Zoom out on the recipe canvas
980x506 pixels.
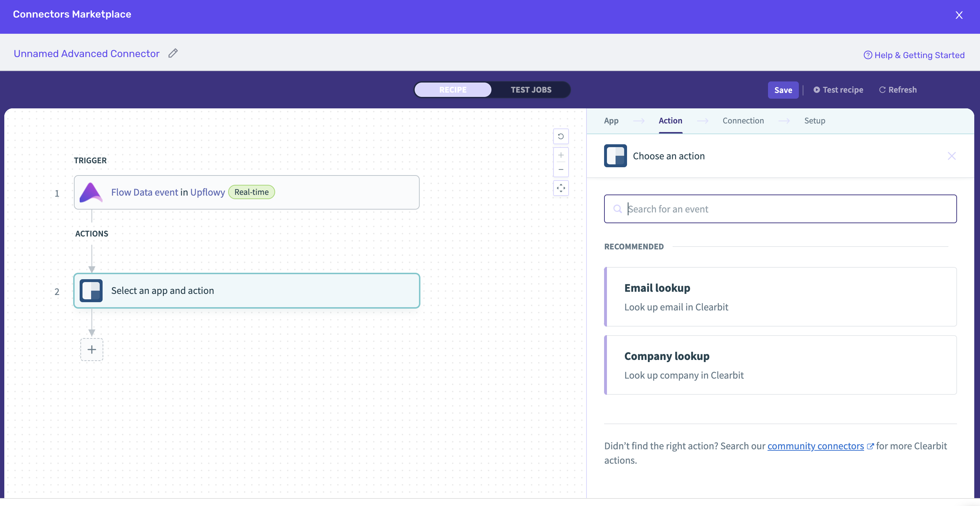(561, 169)
